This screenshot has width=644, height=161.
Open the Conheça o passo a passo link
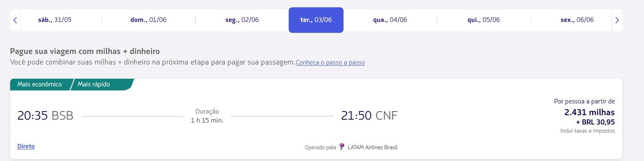330,62
